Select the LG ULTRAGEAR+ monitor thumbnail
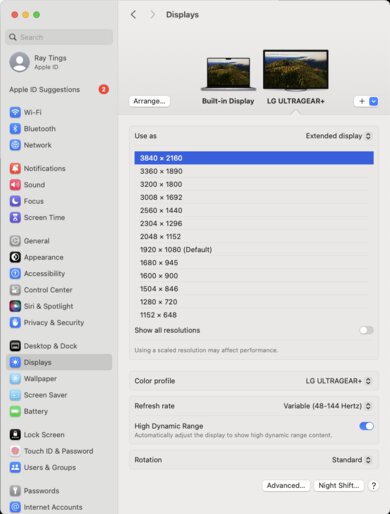Image resolution: width=390 pixels, height=514 pixels. click(296, 70)
